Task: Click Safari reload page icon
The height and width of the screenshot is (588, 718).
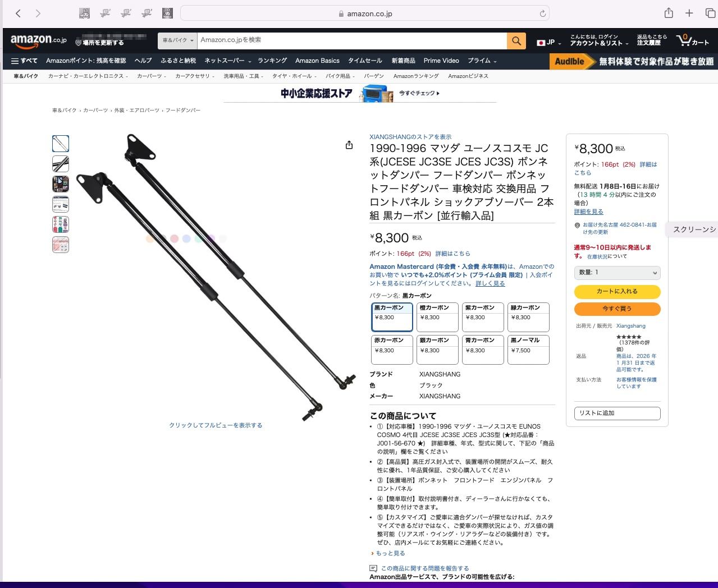Action: pyautogui.click(x=542, y=13)
